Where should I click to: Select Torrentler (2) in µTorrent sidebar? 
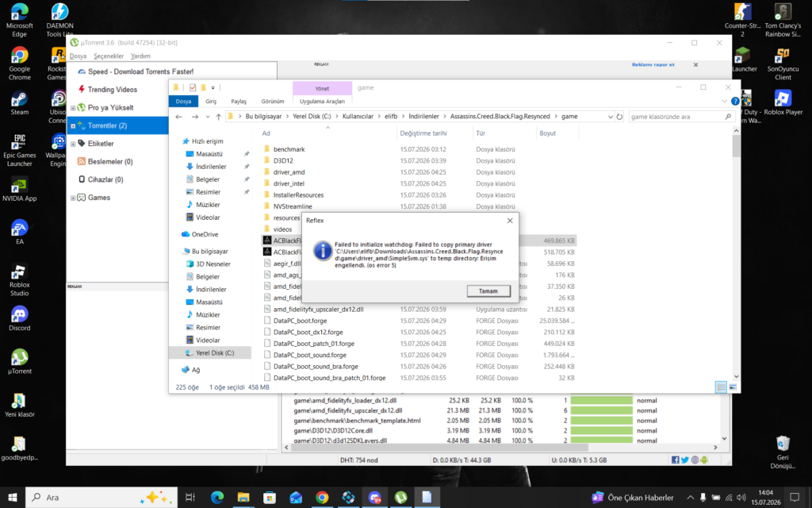click(107, 125)
